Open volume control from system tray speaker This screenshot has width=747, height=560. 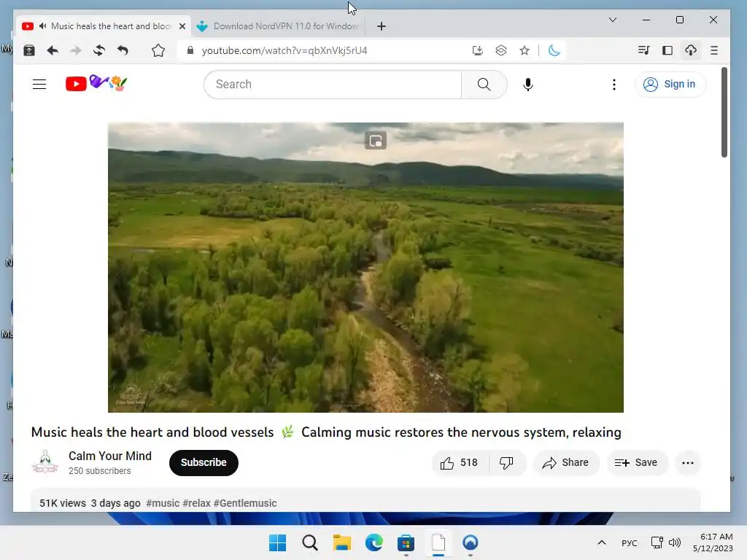[675, 542]
